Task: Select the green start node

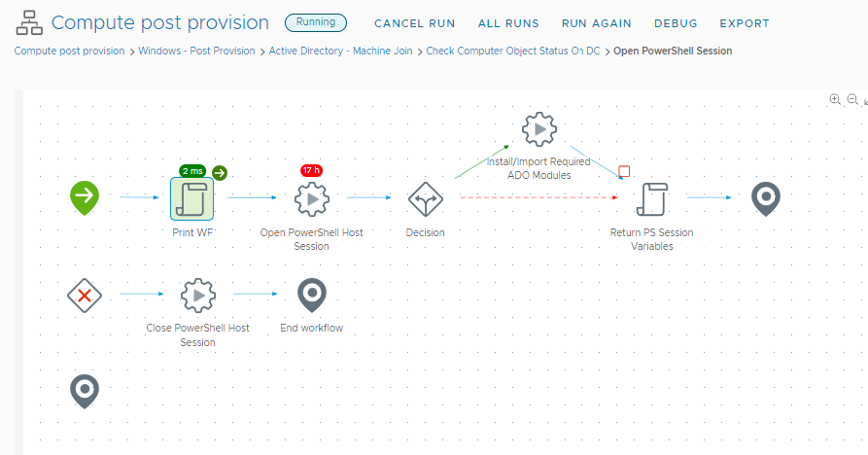Action: tap(85, 197)
